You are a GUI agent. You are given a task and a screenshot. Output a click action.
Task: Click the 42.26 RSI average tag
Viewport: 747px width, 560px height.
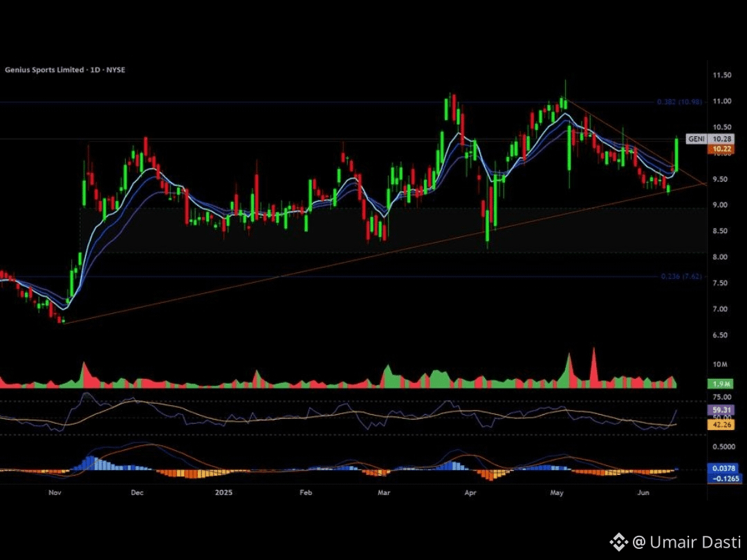tap(721, 424)
